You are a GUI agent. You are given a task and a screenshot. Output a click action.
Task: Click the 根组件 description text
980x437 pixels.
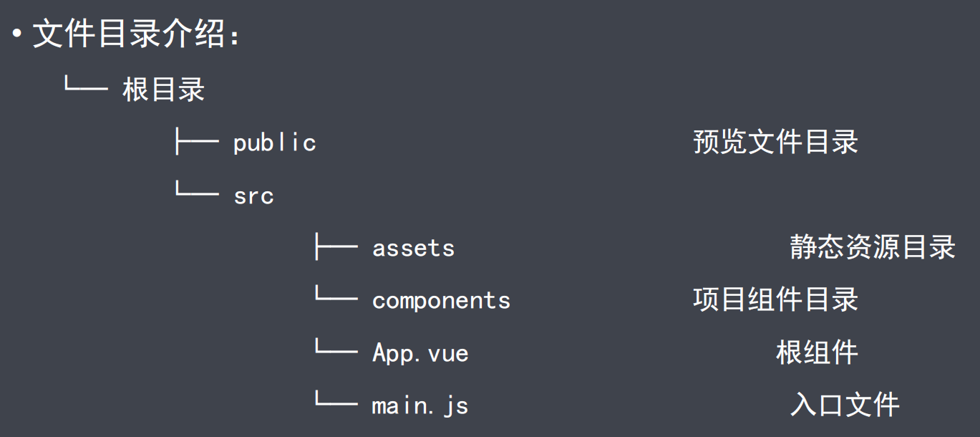[x=817, y=352]
